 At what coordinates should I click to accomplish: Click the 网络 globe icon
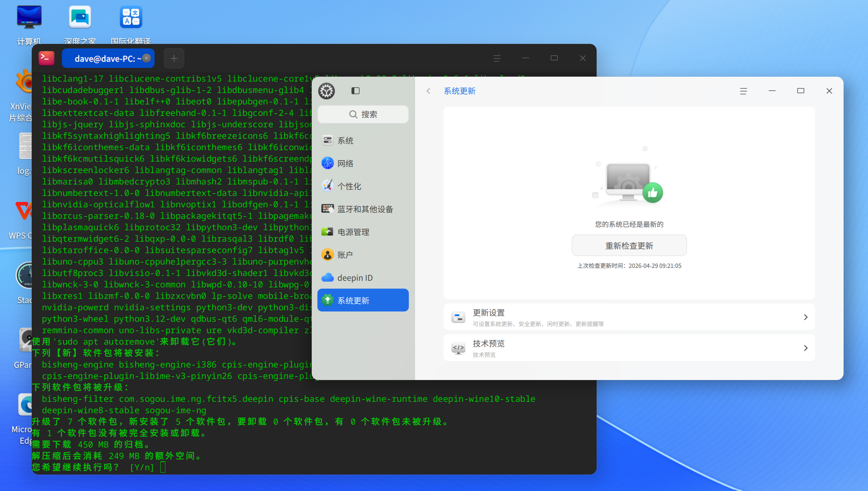pyautogui.click(x=327, y=163)
